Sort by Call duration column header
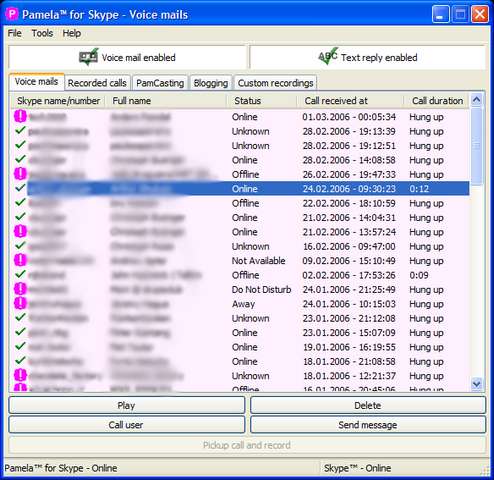 437,101
